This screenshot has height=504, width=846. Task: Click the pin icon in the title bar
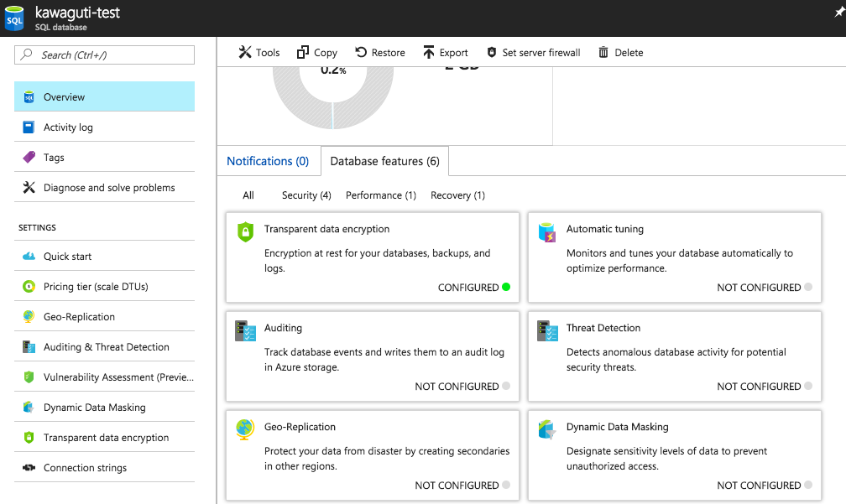coord(839,11)
